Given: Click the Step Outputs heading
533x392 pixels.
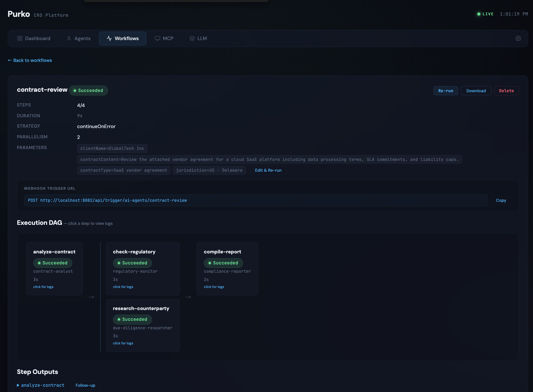Looking at the screenshot, I should pyautogui.click(x=37, y=372).
